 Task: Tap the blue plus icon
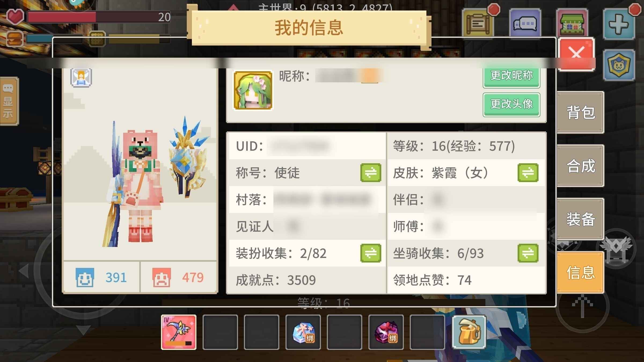(619, 24)
